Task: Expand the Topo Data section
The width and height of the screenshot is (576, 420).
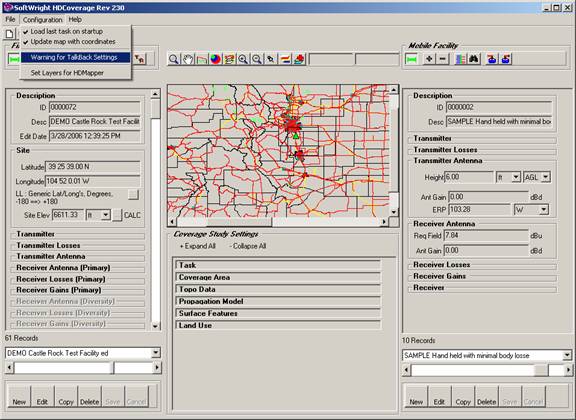Action: [x=278, y=290]
